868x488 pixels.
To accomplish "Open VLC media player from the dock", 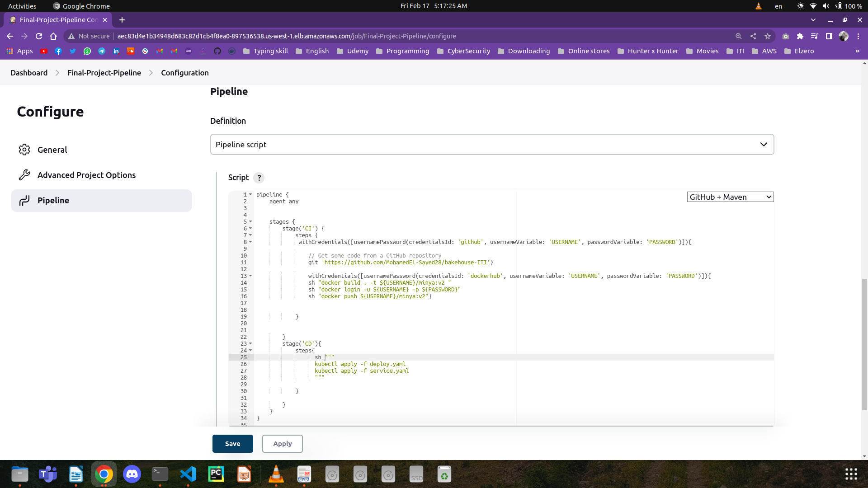I will [x=276, y=474].
